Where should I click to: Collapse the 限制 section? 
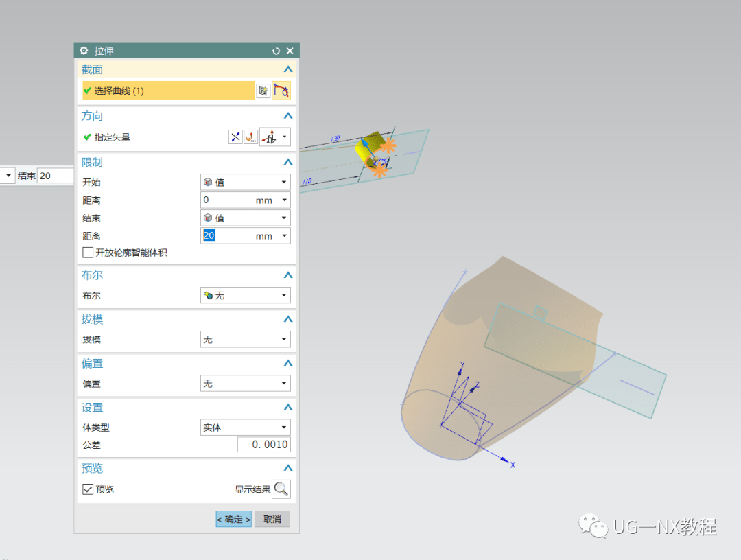287,162
